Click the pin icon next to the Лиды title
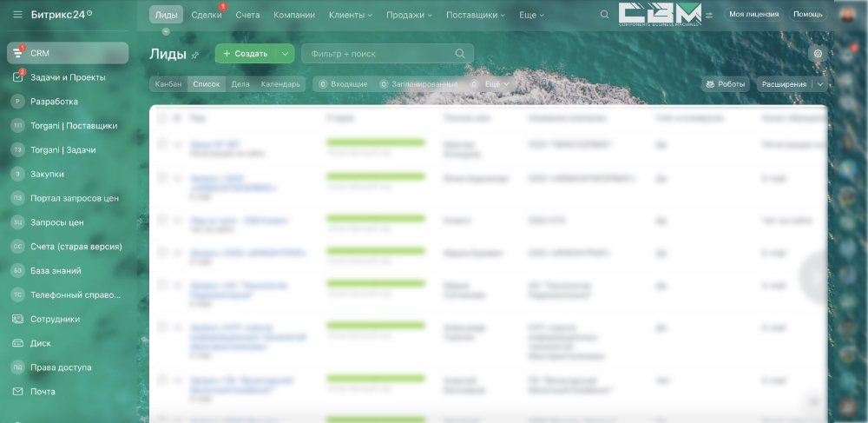Viewport: 868px width, 423px height. pyautogui.click(x=195, y=55)
